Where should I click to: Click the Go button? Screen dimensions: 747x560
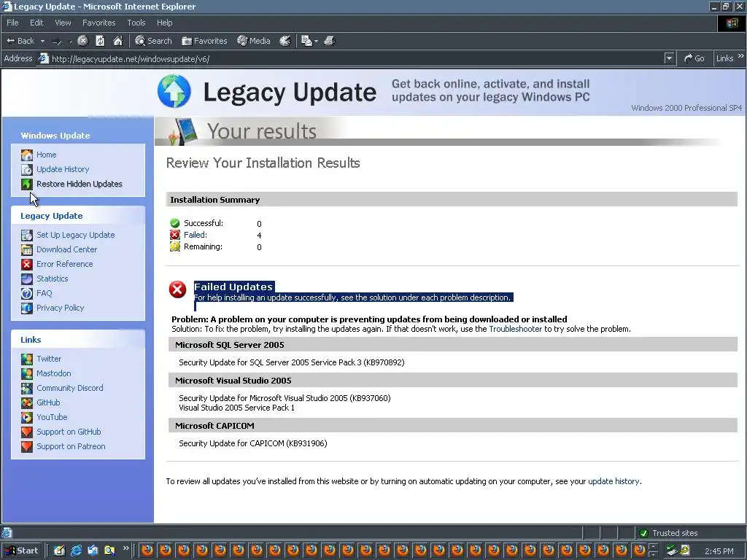(694, 58)
